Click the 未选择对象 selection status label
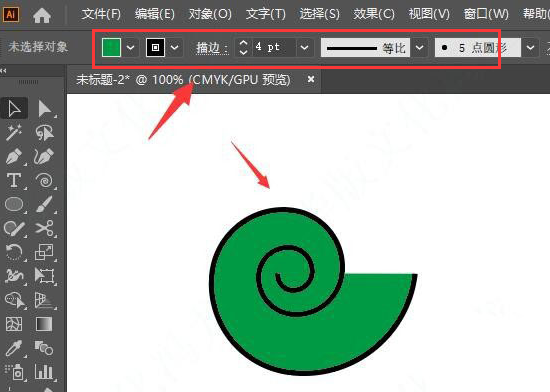Screen dimensions: 550x392 pos(38,47)
